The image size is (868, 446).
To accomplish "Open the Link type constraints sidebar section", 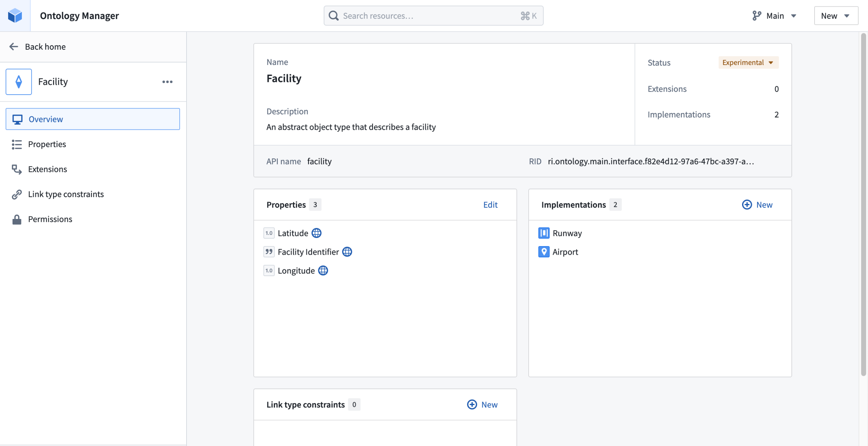I will (93, 194).
